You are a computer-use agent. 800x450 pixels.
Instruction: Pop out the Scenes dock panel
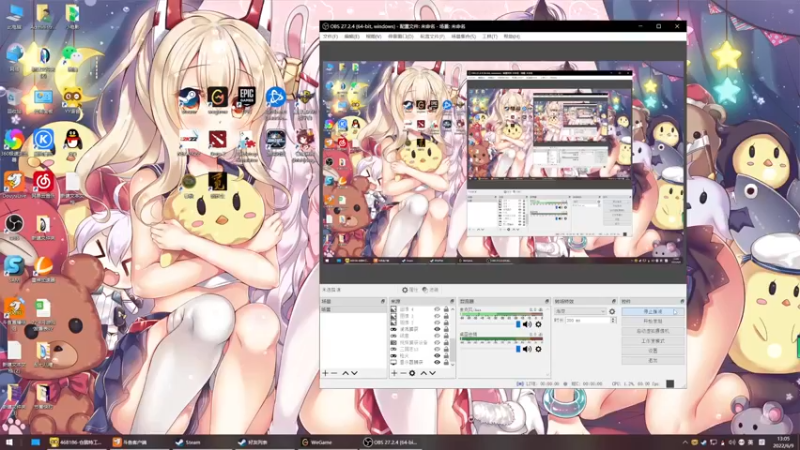pyautogui.click(x=383, y=302)
